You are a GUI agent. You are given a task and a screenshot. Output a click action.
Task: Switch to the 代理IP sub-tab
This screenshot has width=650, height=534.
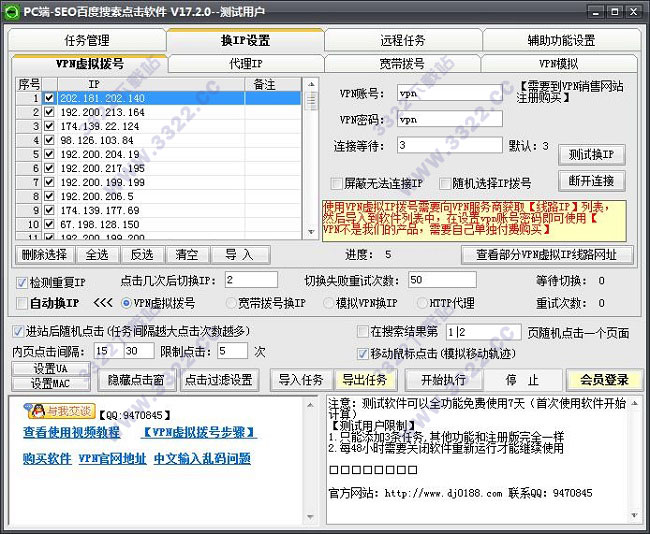click(245, 64)
